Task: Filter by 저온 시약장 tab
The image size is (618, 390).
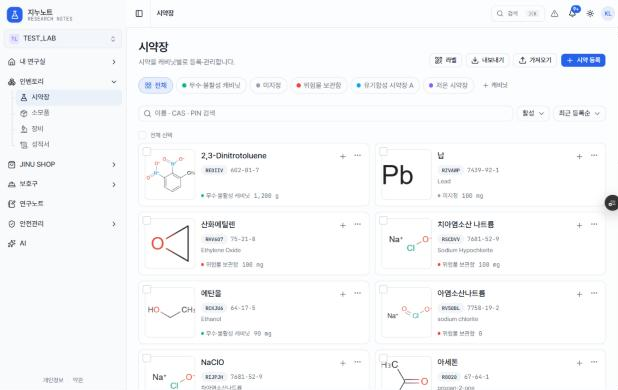Action: click(x=448, y=85)
